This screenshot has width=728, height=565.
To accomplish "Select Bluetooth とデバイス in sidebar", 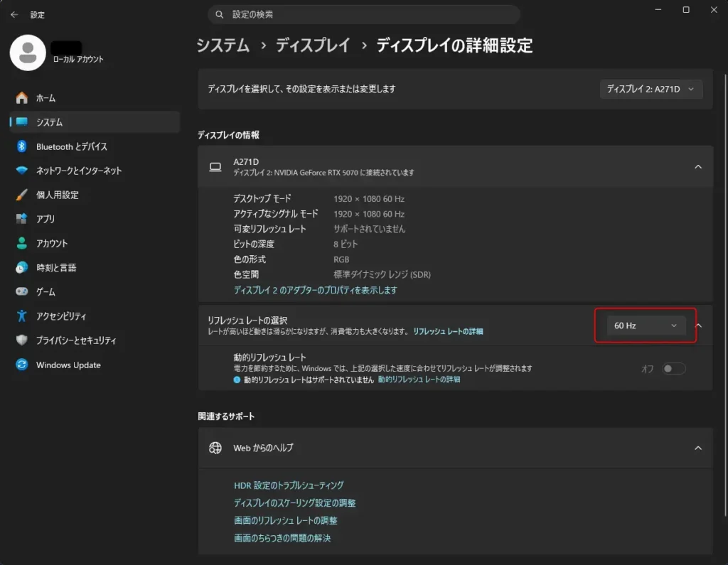I will point(95,146).
